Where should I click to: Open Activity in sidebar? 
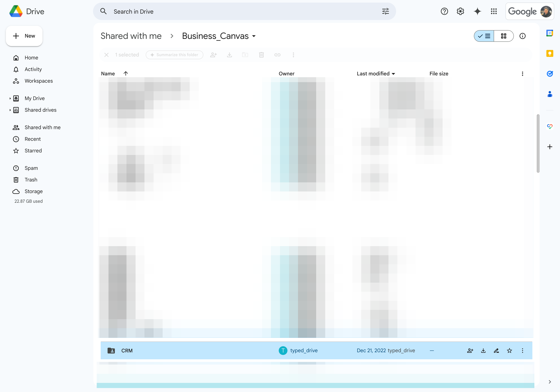click(33, 69)
